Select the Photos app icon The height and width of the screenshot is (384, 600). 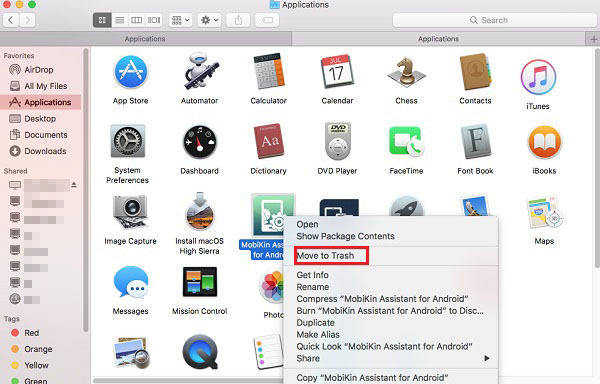coord(271,286)
